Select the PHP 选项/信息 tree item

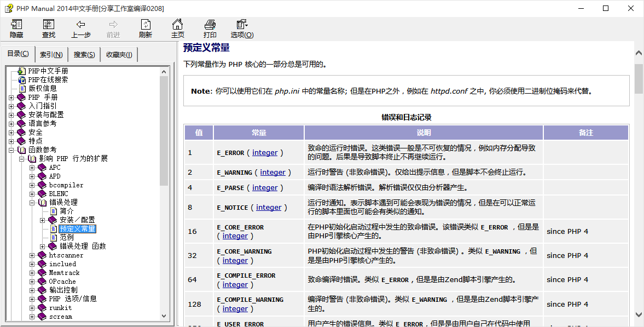(73, 299)
